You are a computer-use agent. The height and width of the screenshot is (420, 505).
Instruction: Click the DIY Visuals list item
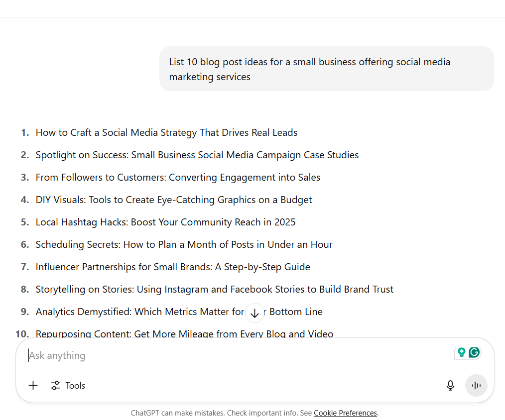point(173,200)
